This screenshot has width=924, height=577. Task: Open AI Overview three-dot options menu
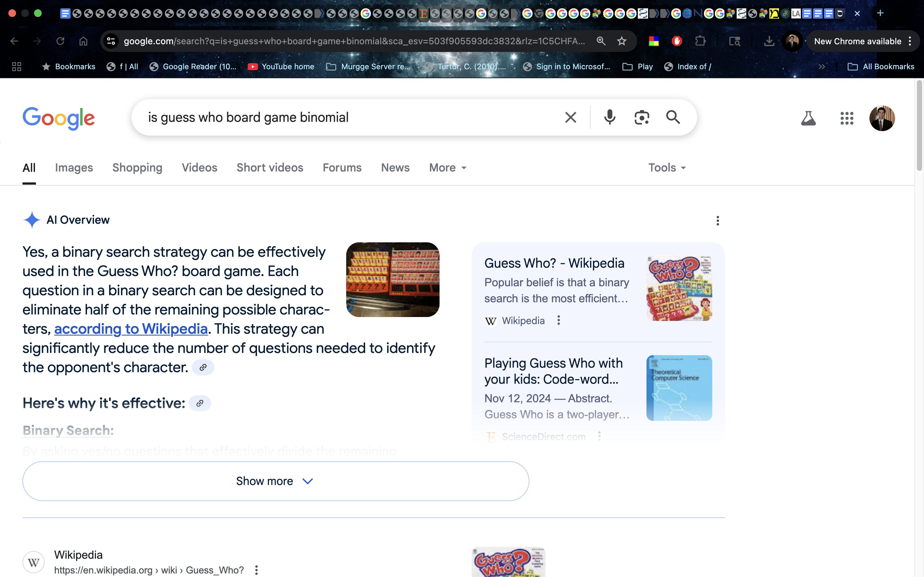click(717, 221)
